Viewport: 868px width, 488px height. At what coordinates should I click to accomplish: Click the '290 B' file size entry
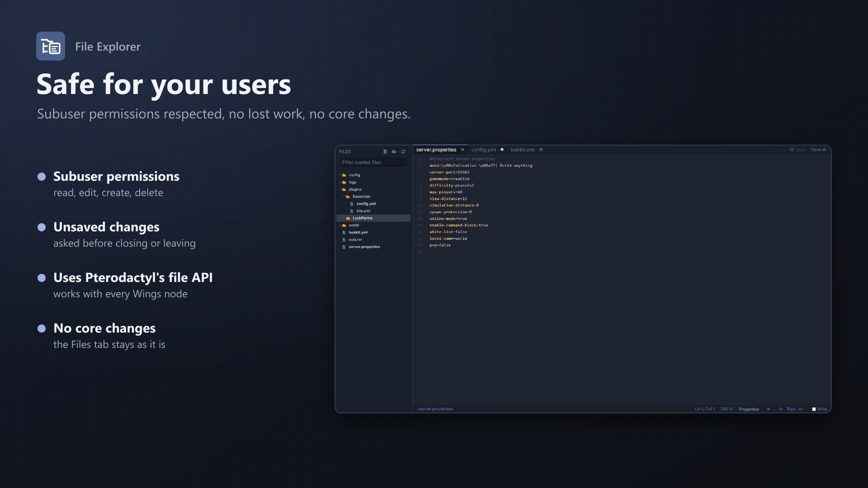click(x=726, y=409)
